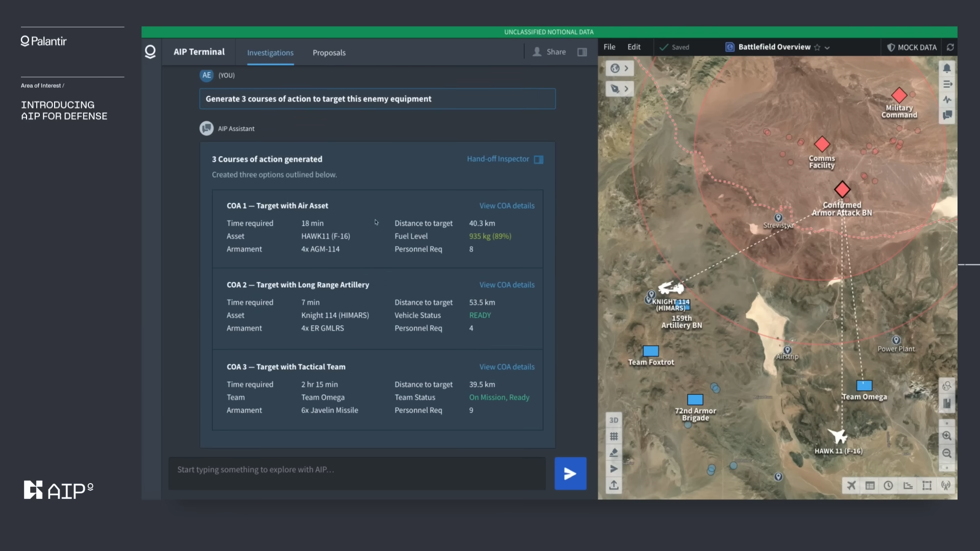Screen dimensions: 980x551
Task: Click the upload/export icon on the map
Action: coord(614,485)
